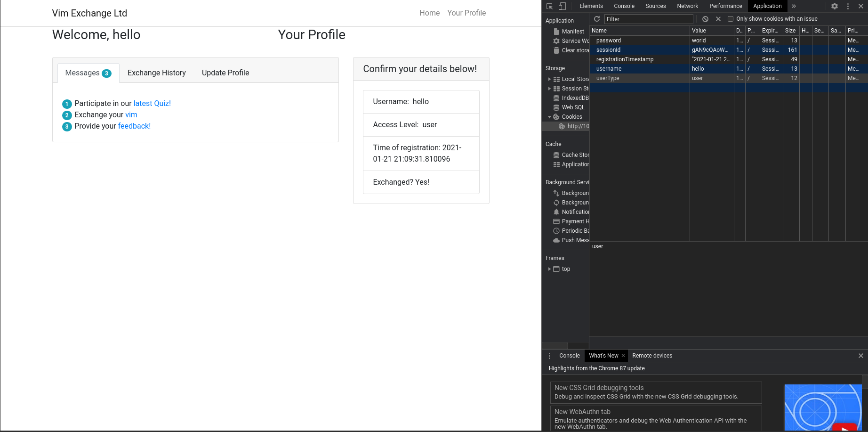The image size is (868, 432).
Task: Refresh the cookies table
Action: click(x=597, y=19)
